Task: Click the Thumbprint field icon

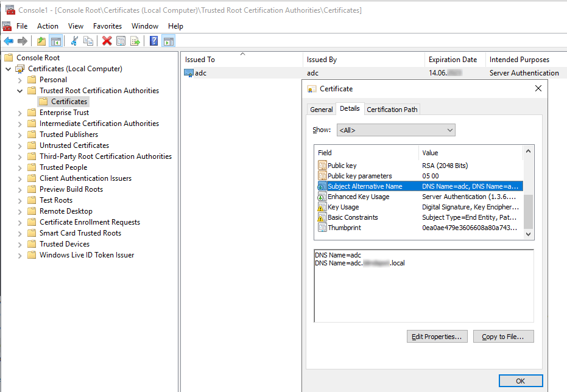Action: click(322, 228)
